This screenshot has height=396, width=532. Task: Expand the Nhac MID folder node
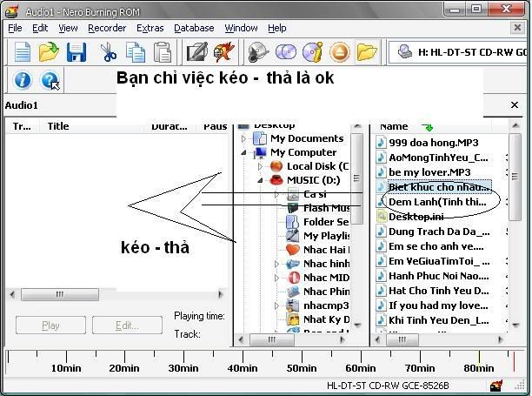276,278
